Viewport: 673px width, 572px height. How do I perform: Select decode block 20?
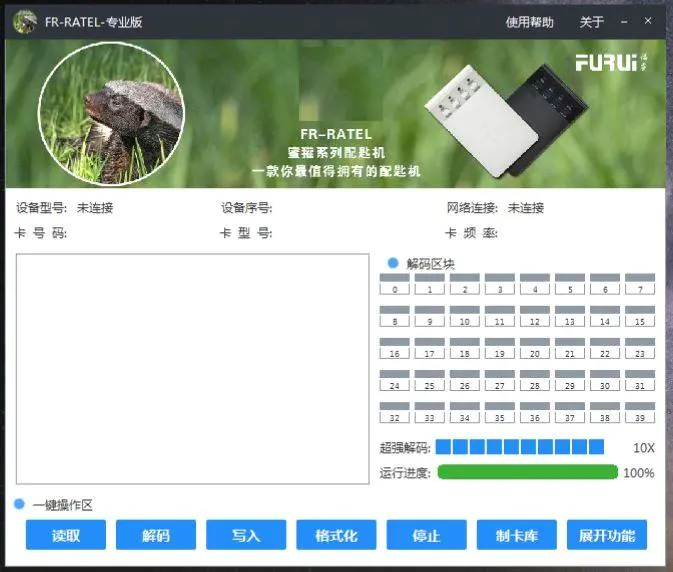[x=535, y=348]
